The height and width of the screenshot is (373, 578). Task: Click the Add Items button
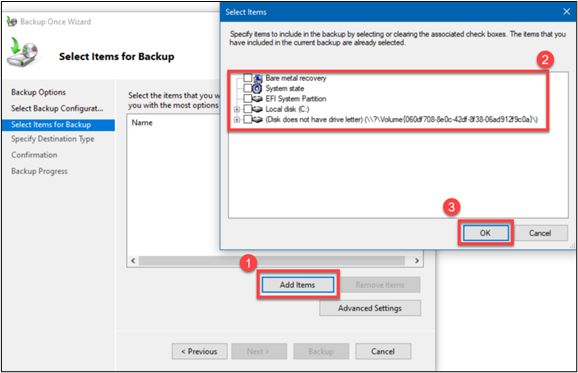(x=297, y=285)
